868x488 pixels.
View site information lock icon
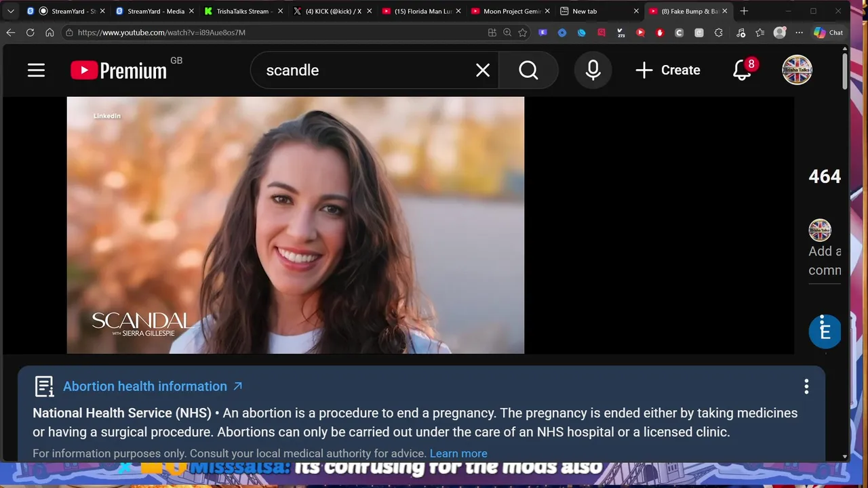point(69,33)
